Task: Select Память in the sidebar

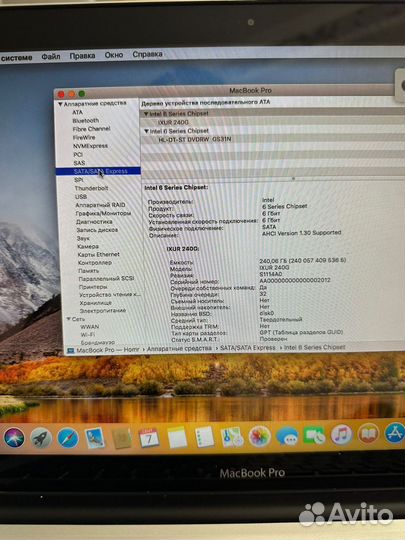Action: pyautogui.click(x=89, y=271)
